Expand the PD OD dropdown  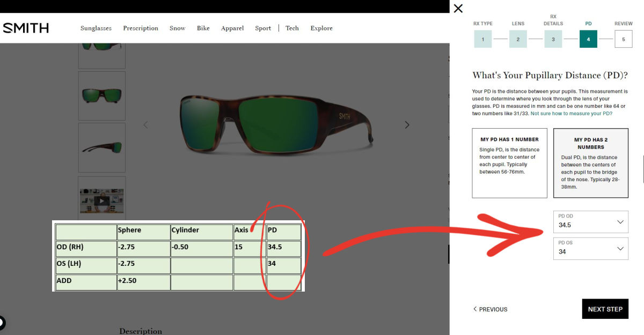tap(590, 221)
